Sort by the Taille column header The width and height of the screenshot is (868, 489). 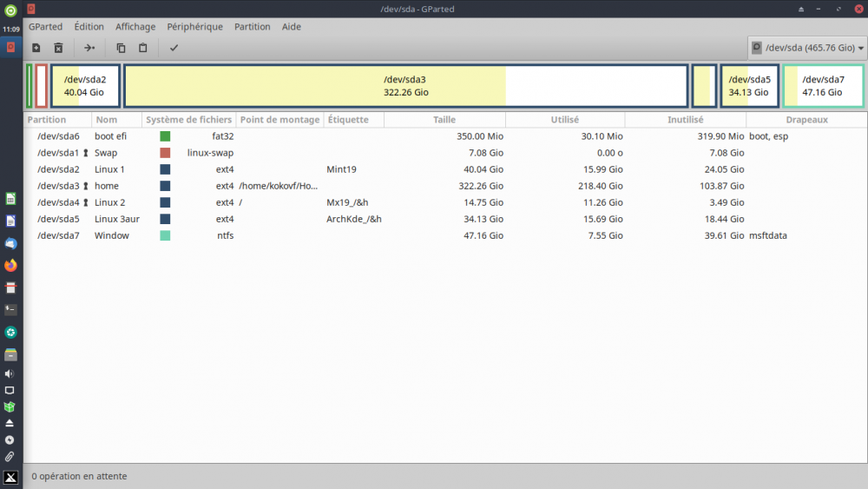(x=444, y=120)
